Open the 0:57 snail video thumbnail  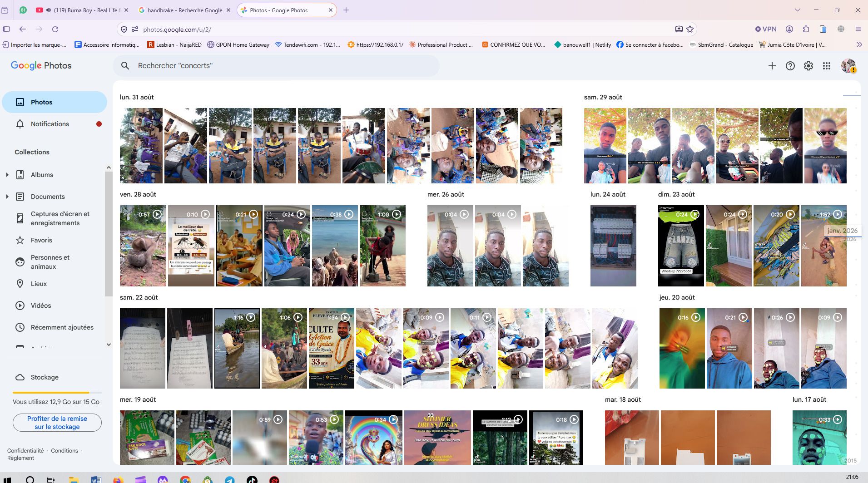coord(143,246)
